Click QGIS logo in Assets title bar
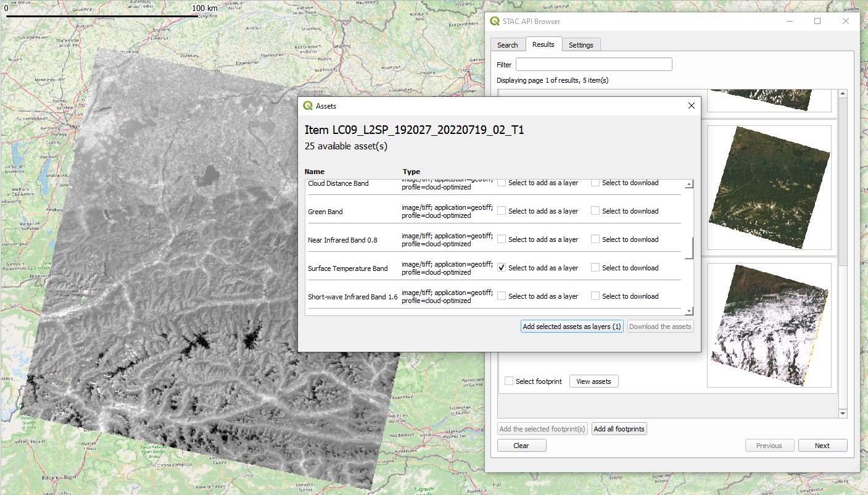868x495 pixels. pos(308,106)
